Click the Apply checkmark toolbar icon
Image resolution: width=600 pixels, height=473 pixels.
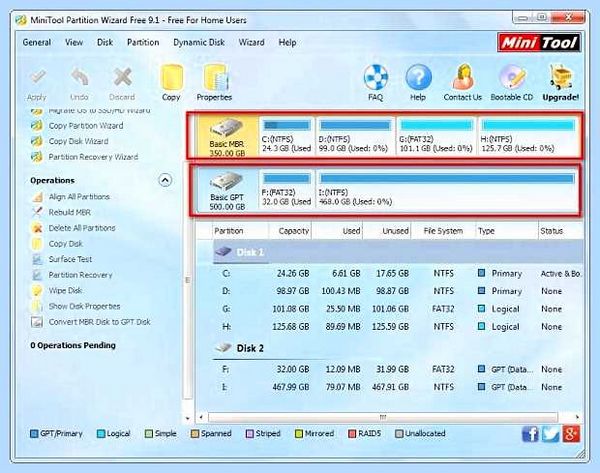pos(37,78)
